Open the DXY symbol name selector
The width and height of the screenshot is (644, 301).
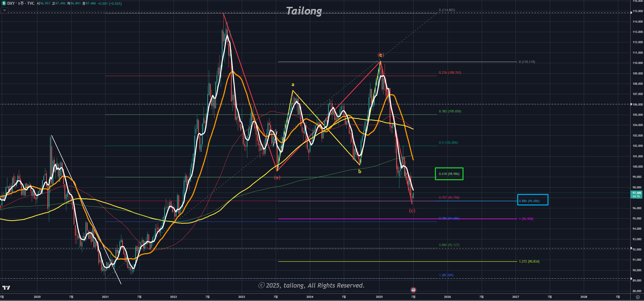coord(11,3)
